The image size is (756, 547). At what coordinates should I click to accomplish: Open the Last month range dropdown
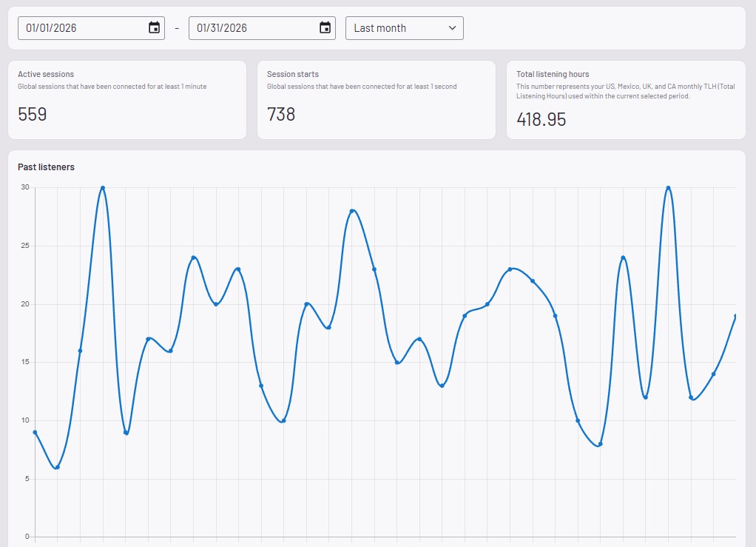[x=404, y=28]
